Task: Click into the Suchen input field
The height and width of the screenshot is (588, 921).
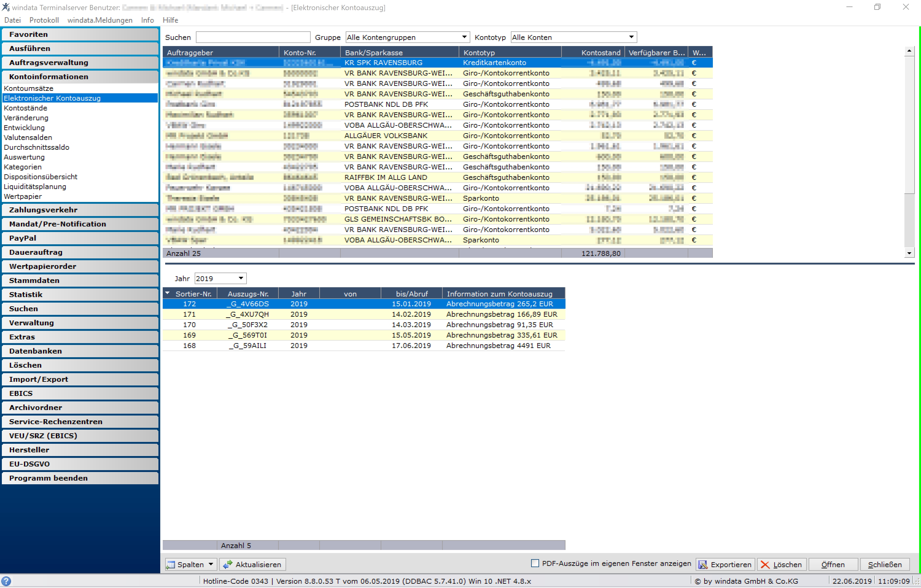Action: click(x=253, y=37)
